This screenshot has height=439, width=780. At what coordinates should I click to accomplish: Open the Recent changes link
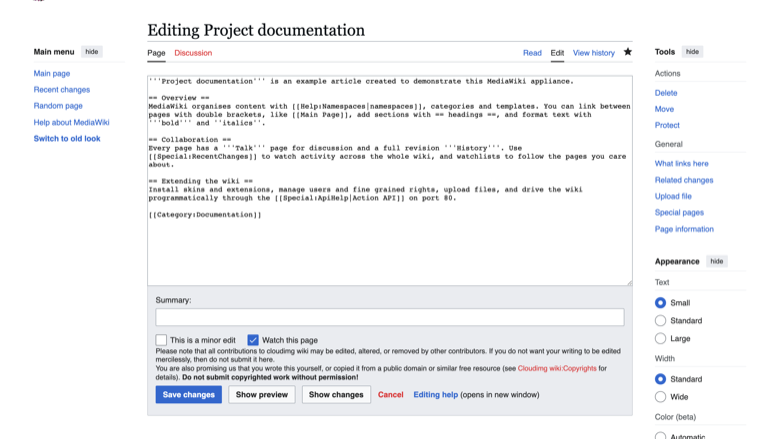click(x=62, y=89)
